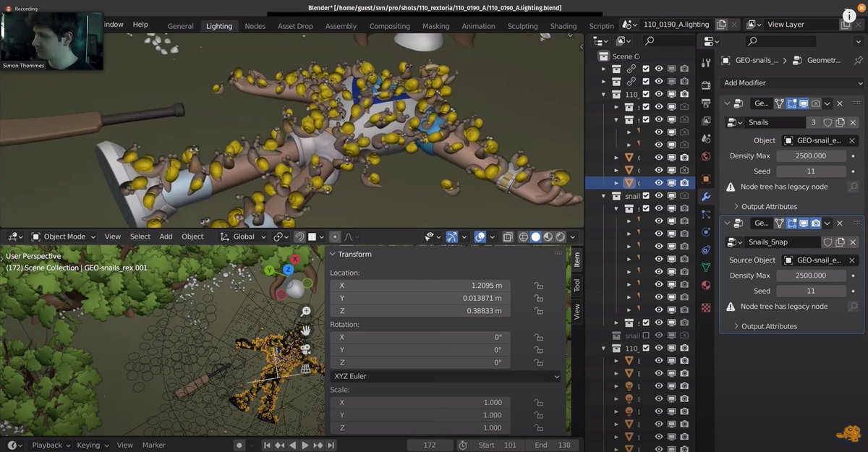Duplicate the Snails_Snap node group
Viewport: 868px width, 452px height.
841,242
